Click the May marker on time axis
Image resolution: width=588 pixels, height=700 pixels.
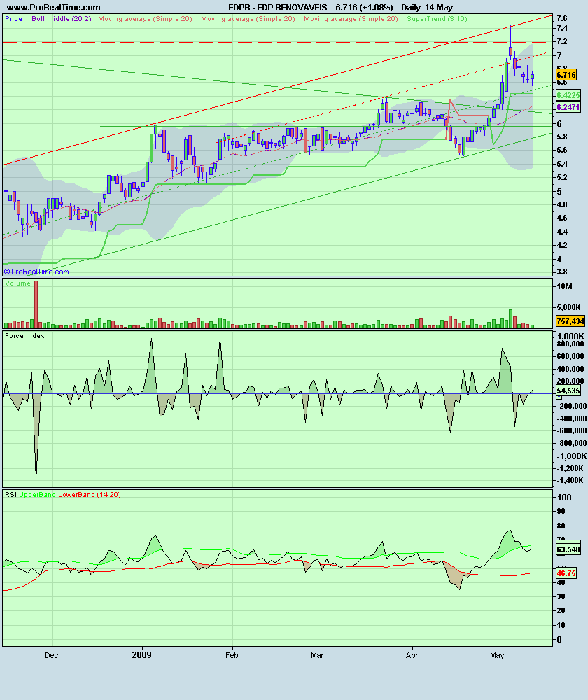497,655
